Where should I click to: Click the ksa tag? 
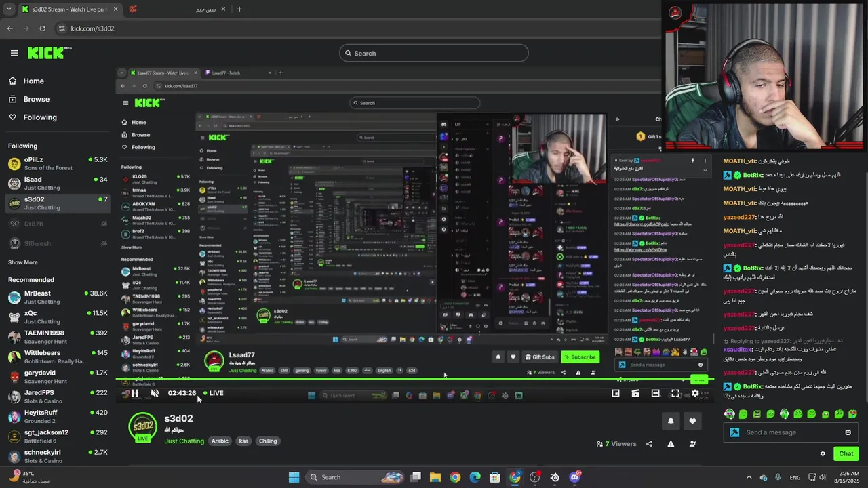pos(243,441)
